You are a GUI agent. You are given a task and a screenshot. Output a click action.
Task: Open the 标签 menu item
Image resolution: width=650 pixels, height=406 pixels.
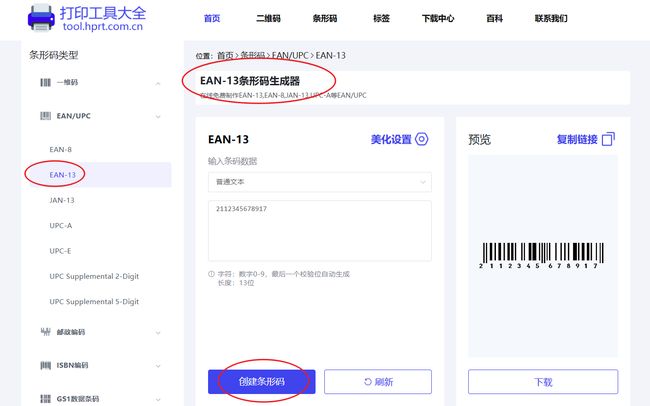[x=381, y=18]
